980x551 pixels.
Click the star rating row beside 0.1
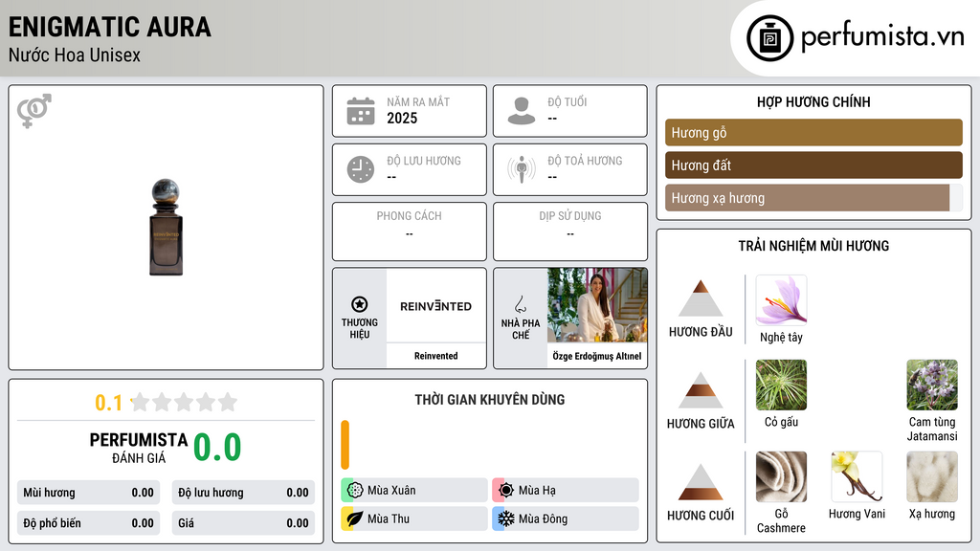(184, 402)
